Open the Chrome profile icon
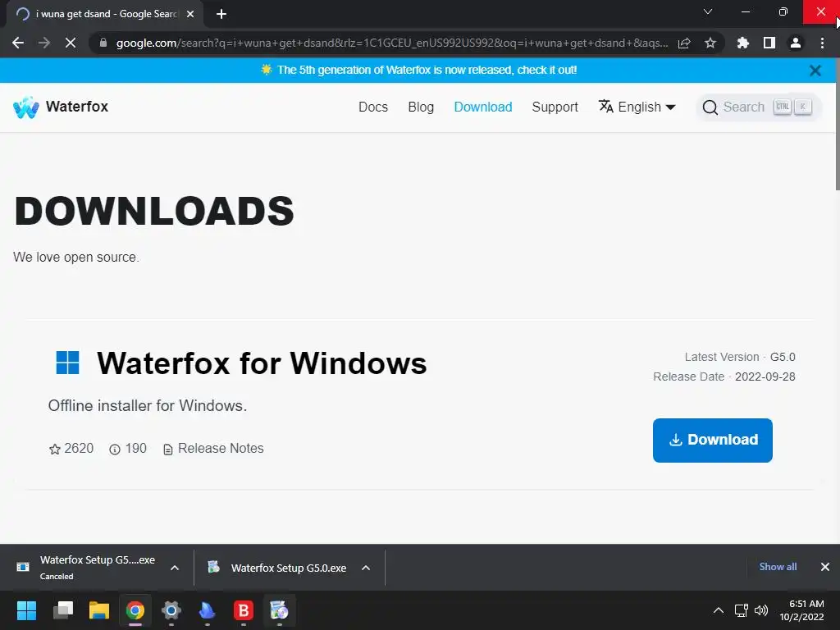The width and height of the screenshot is (840, 630). tap(796, 43)
